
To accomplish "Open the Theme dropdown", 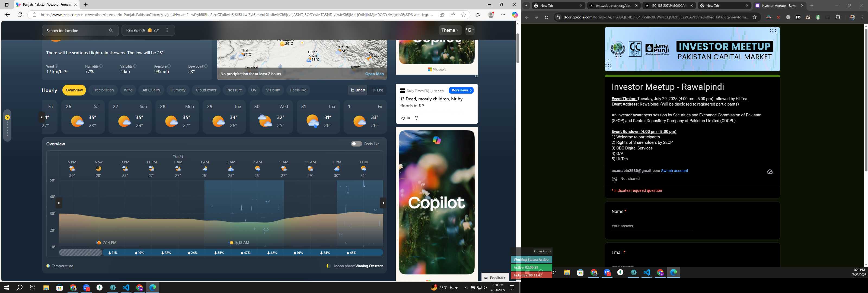I will [450, 30].
